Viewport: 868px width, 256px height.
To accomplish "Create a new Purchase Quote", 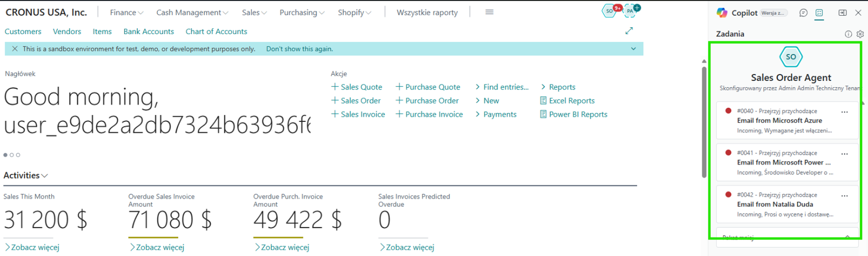I will pos(428,87).
